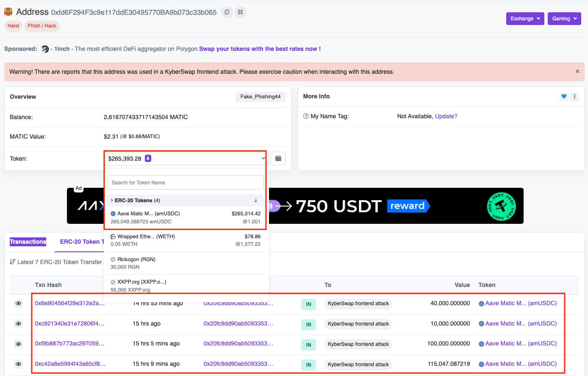View details of transaction 0xf9b887b773ac297059
The height and width of the screenshot is (376, 588).
18,344
